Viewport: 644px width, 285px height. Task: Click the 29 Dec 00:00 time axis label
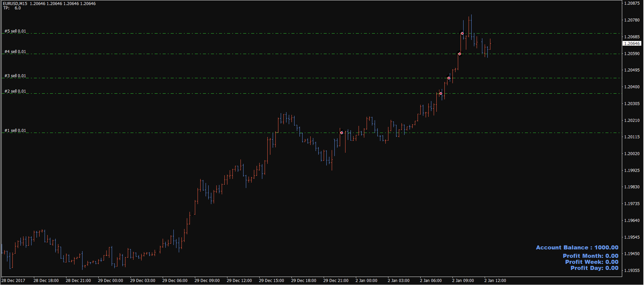tap(110, 281)
